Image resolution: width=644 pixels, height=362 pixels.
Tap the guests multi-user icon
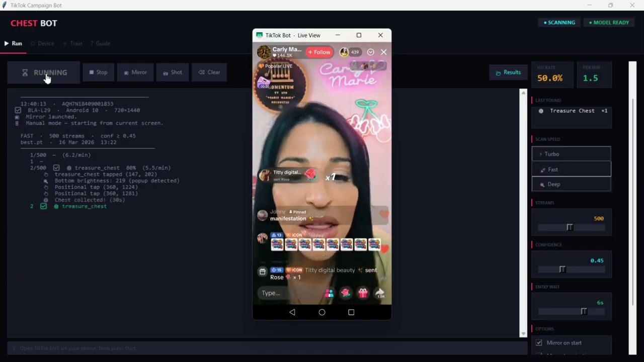(x=329, y=293)
